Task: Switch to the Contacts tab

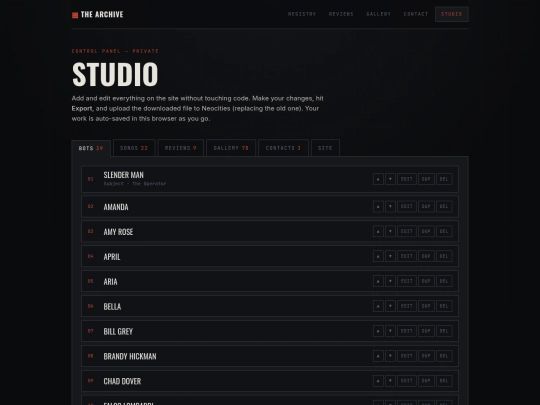Action: tap(283, 148)
